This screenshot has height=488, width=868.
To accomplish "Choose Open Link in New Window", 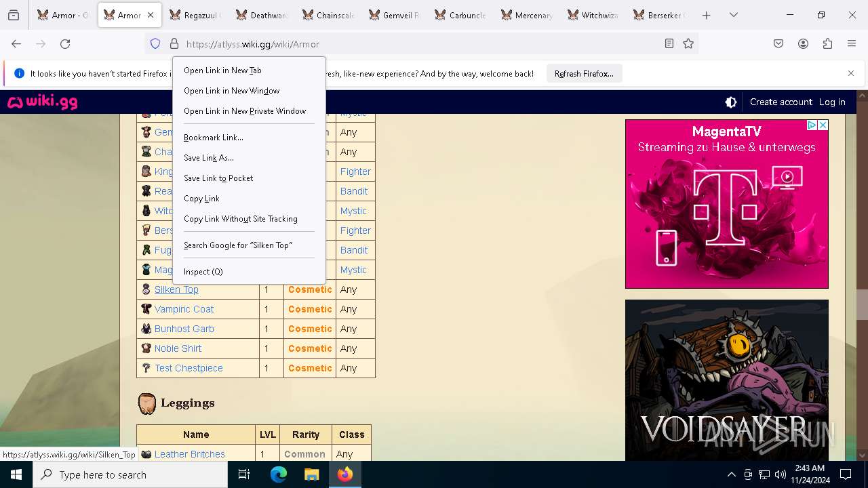I will click(249, 90).
